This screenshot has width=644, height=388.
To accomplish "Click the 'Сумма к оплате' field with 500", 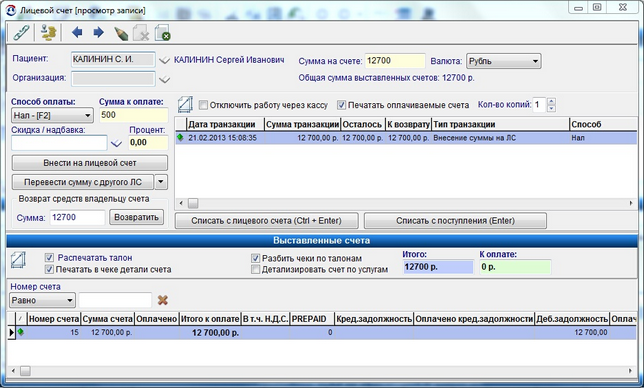I will coord(133,115).
